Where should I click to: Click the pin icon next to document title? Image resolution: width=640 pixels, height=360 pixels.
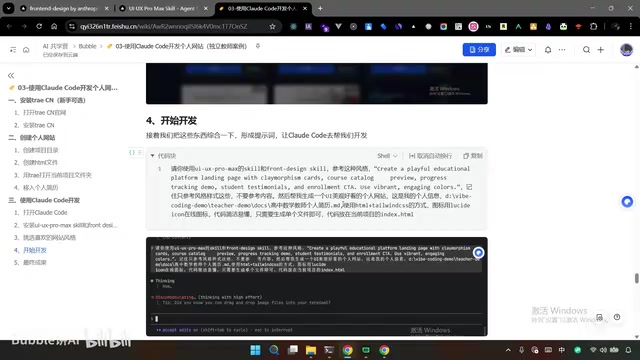click(x=258, y=46)
